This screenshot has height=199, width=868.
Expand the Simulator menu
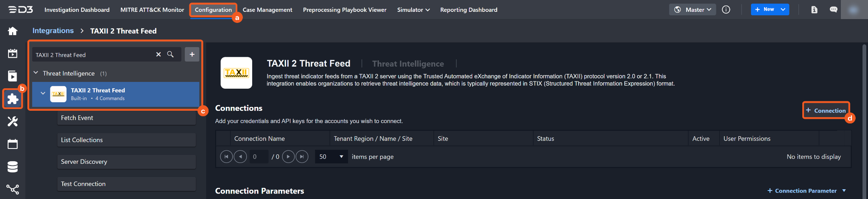point(413,9)
